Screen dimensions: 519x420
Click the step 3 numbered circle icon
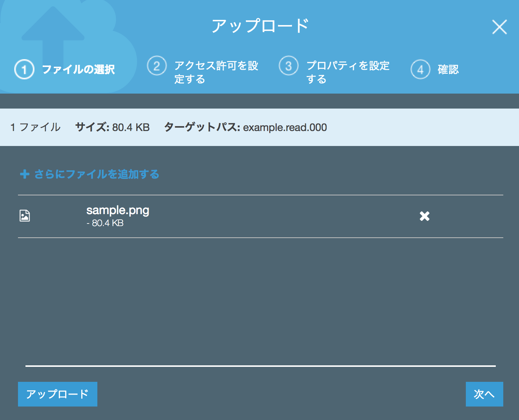288,66
